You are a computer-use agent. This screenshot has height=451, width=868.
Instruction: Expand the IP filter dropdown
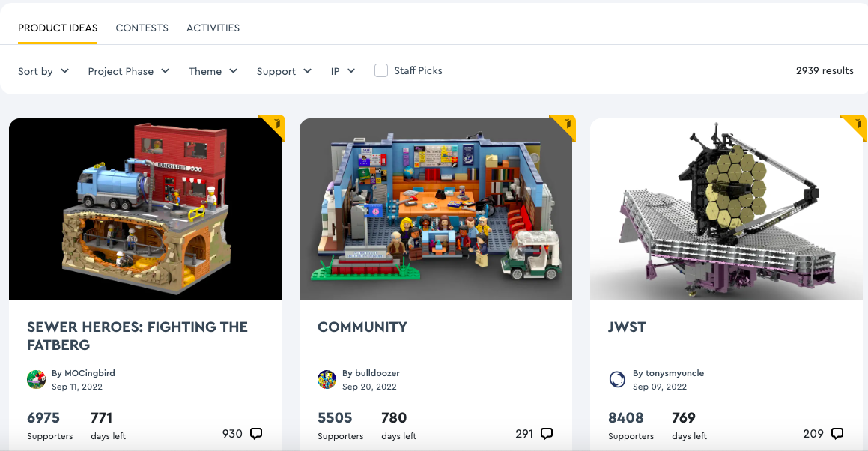(x=343, y=71)
